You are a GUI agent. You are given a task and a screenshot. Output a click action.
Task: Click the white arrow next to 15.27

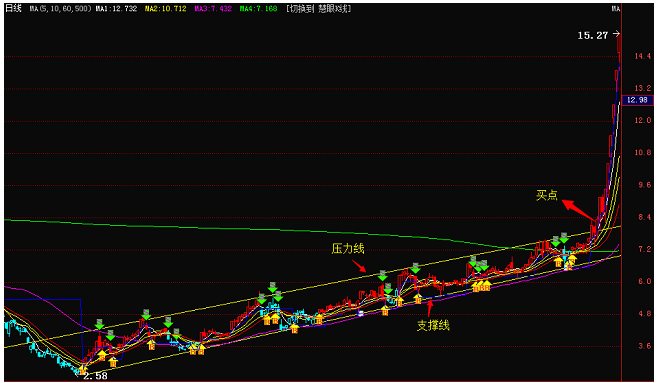pos(616,34)
